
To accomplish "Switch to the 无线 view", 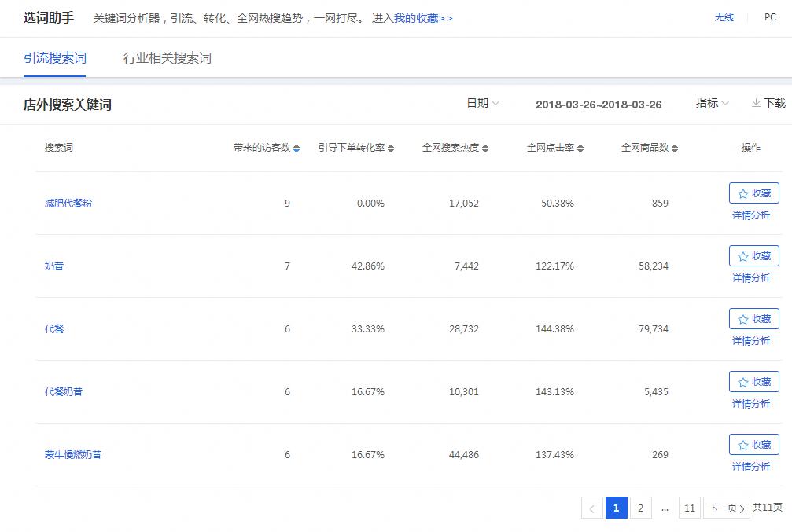I will coord(724,17).
